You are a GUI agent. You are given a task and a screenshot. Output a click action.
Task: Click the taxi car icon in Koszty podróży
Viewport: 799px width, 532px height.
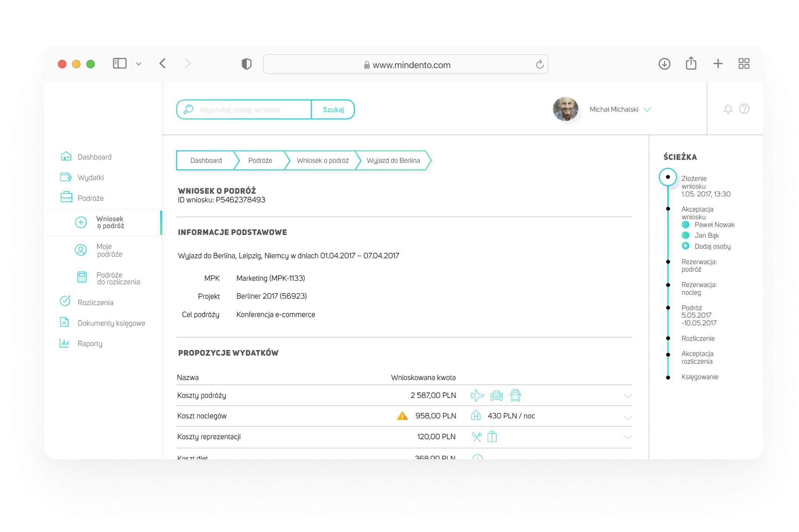tap(496, 396)
